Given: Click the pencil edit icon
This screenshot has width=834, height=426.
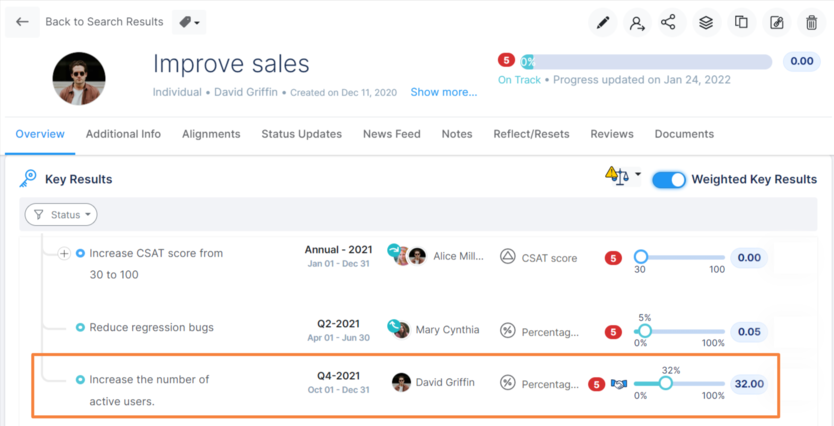Looking at the screenshot, I should (603, 22).
